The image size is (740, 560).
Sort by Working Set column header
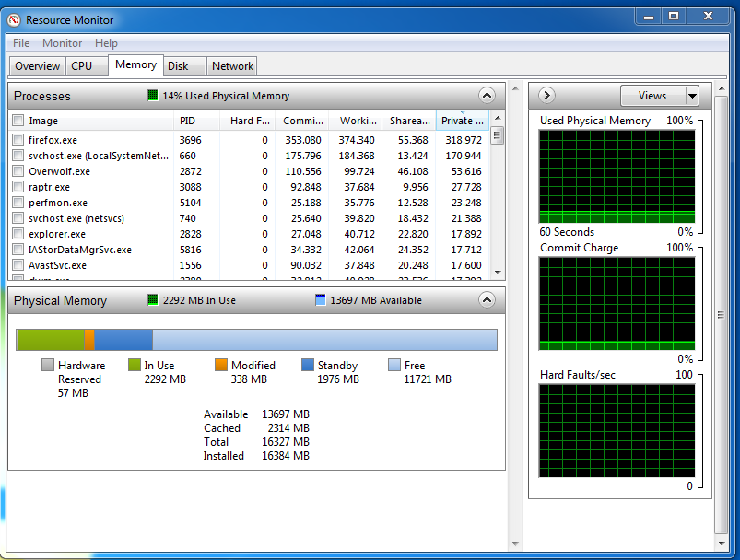coord(356,121)
